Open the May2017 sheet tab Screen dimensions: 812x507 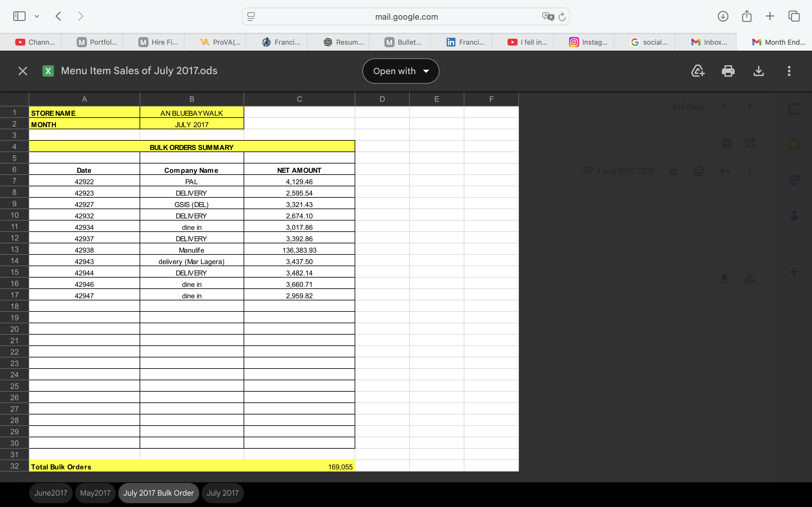tap(95, 492)
